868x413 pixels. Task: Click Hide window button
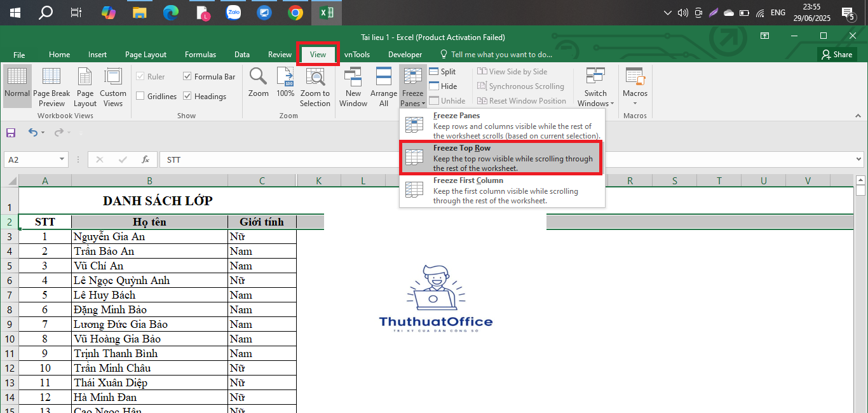pyautogui.click(x=443, y=86)
